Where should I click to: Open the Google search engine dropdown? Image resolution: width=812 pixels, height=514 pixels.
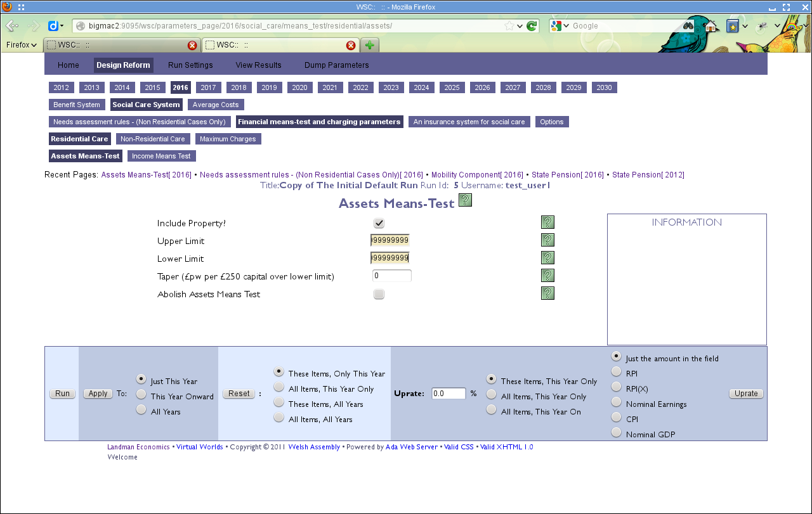(564, 27)
